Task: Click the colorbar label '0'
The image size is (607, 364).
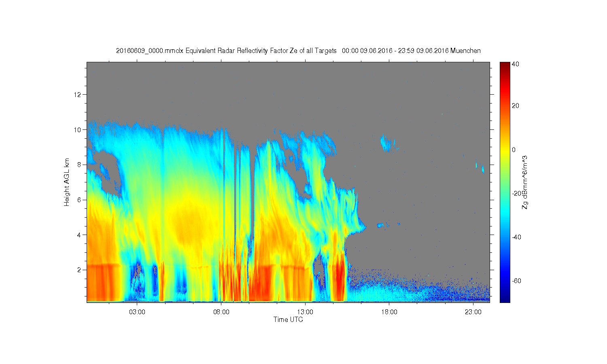Action: click(514, 150)
